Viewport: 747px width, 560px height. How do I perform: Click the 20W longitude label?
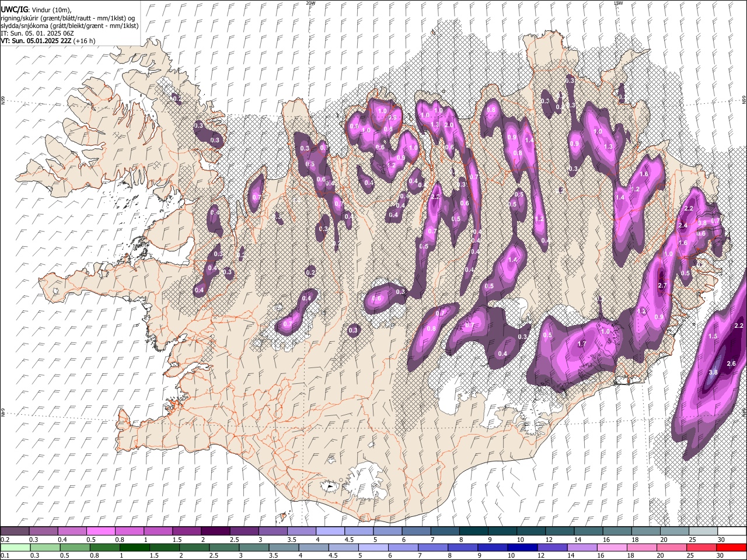(310, 3)
